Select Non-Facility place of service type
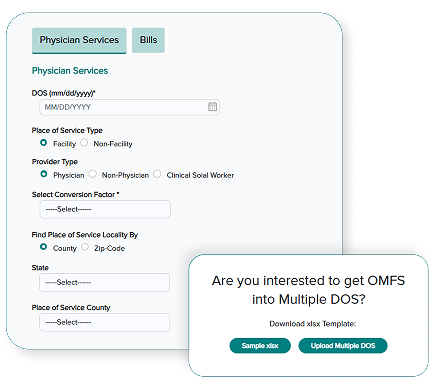Screen dimensions: 434x387 [84, 143]
